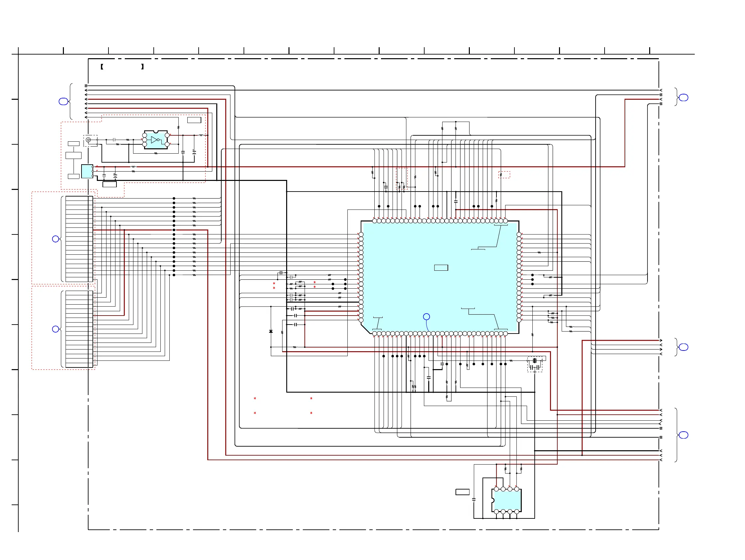The image size is (745, 560).
Task: Click the inverter triangle symbol in small IC
Action: pyautogui.click(x=154, y=140)
